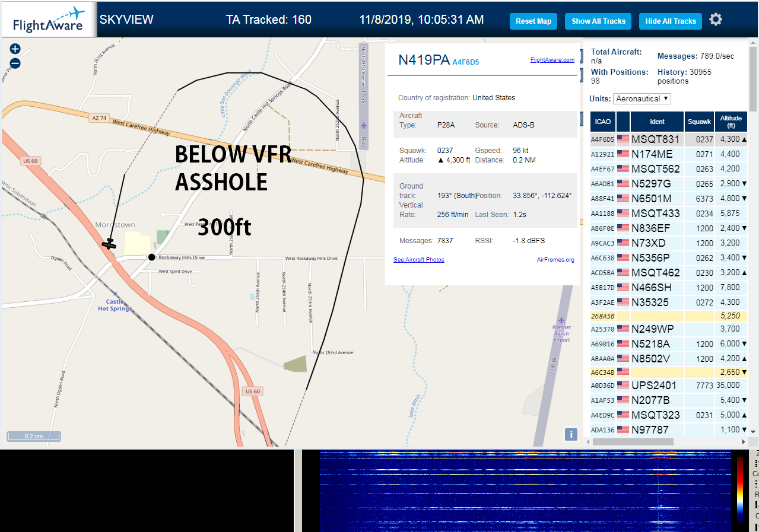Open the AirFrames.org link

tap(555, 260)
